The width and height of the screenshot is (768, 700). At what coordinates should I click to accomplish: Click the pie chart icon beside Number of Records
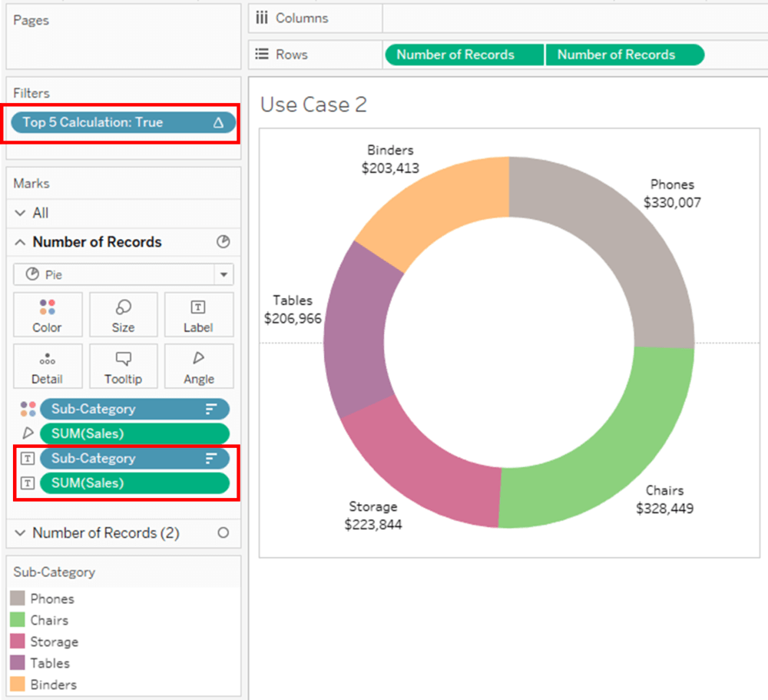click(223, 242)
